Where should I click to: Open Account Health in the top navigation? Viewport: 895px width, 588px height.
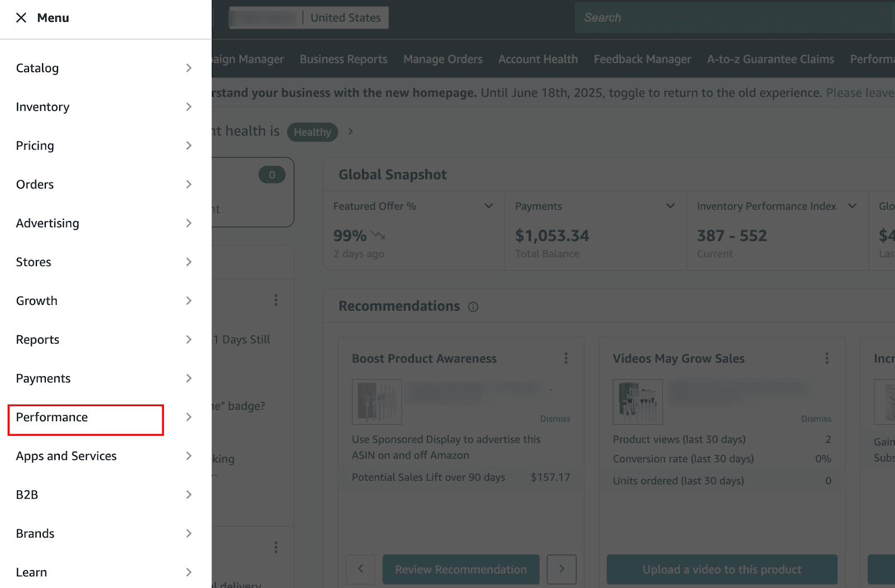tap(538, 59)
